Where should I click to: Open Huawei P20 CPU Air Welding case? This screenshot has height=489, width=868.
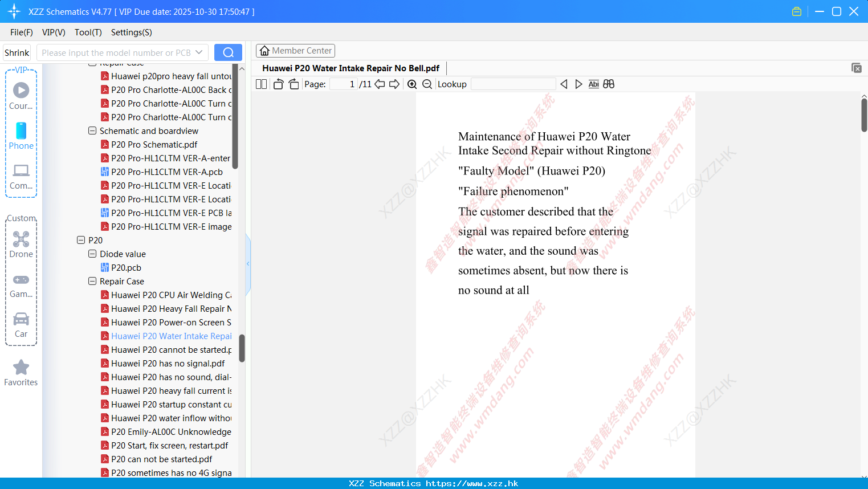(166, 295)
